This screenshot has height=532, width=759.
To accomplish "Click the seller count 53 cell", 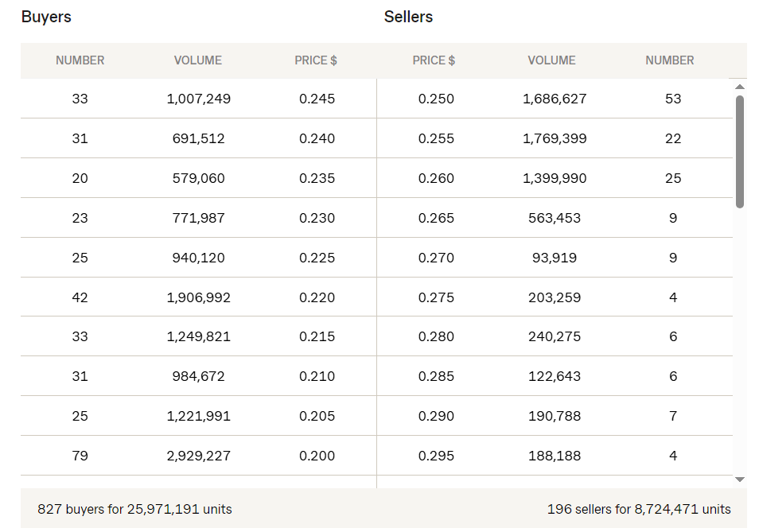I will [x=673, y=99].
